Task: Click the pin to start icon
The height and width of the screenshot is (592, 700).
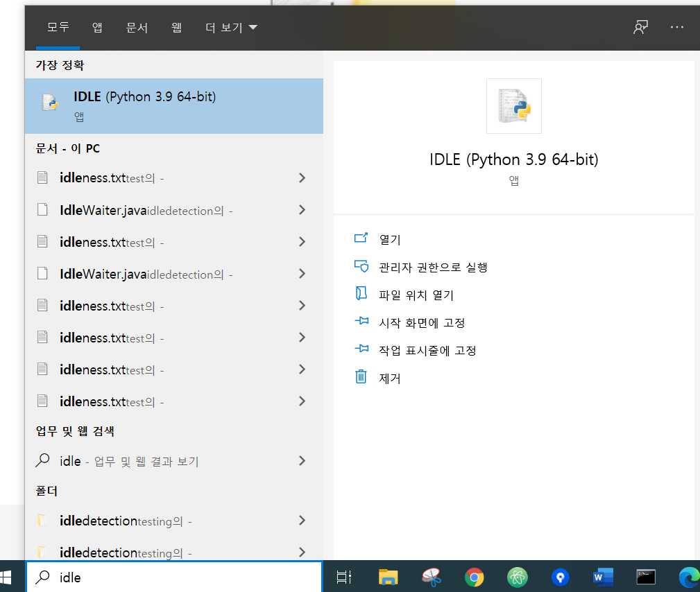Action: 361,321
